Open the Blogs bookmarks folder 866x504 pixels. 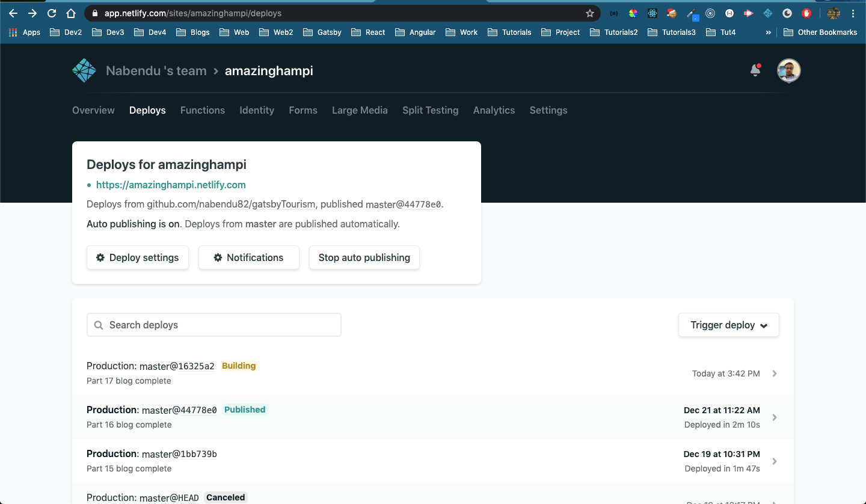click(193, 32)
